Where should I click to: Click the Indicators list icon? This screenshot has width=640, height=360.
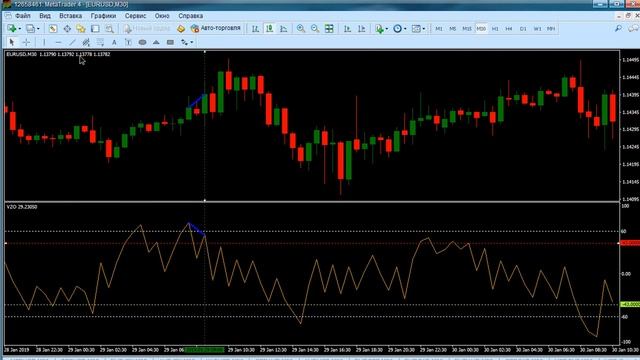pos(379,29)
